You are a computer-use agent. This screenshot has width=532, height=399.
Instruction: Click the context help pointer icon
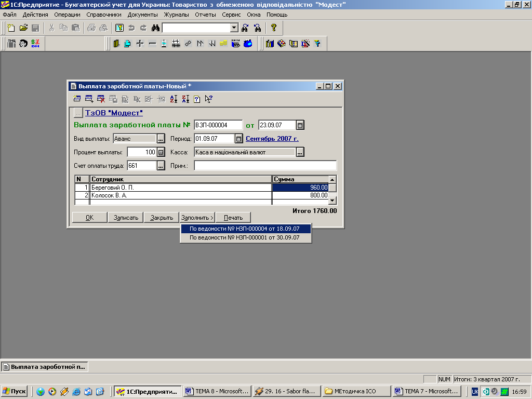[x=209, y=99]
